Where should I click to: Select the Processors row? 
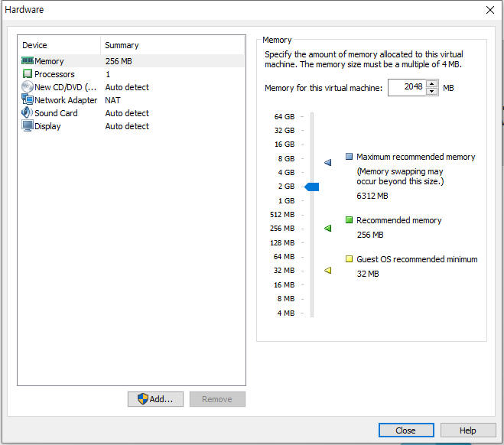(x=132, y=74)
